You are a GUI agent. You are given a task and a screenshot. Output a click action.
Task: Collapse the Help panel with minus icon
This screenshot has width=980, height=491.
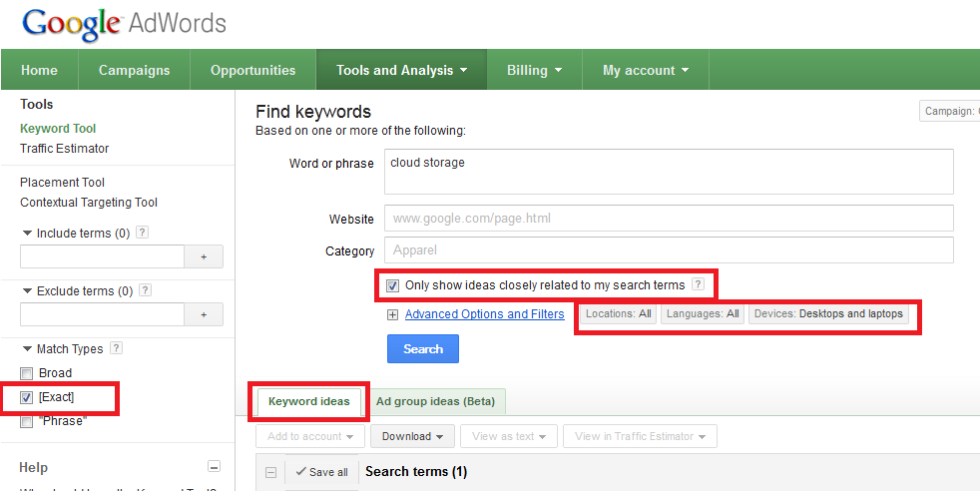[x=214, y=467]
